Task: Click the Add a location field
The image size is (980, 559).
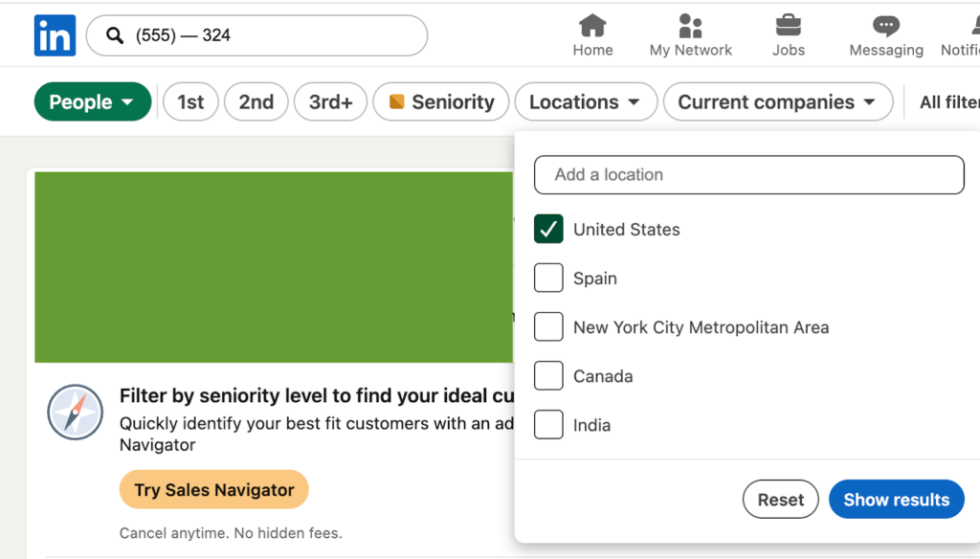Action: 748,175
